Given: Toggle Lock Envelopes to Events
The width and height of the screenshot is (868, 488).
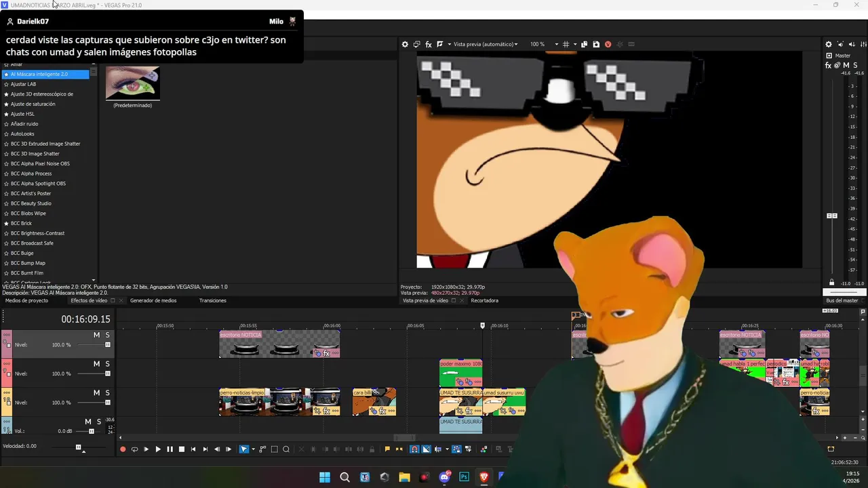Looking at the screenshot, I should 456,449.
